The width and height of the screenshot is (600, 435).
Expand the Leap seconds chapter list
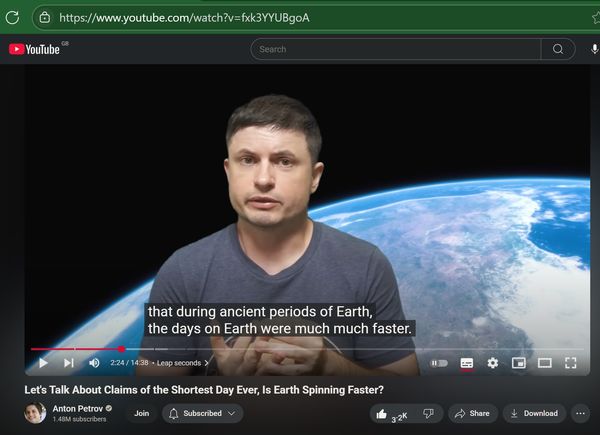pyautogui.click(x=183, y=363)
